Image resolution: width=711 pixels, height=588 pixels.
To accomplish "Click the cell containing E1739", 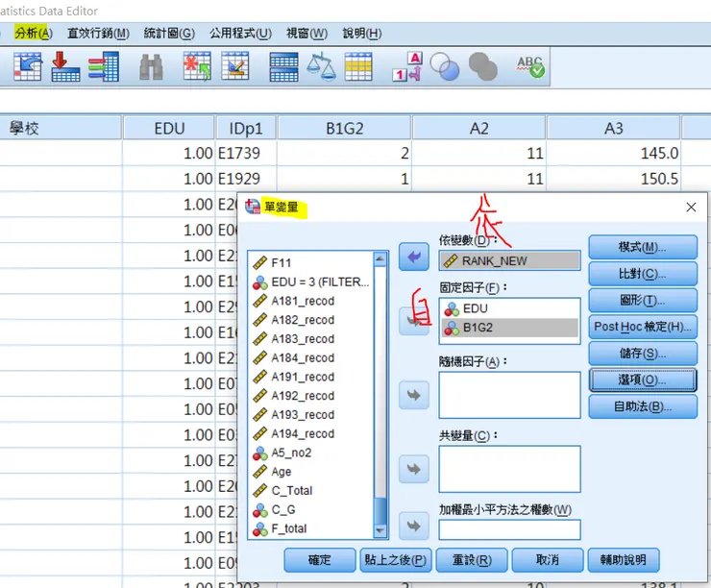I will point(246,153).
